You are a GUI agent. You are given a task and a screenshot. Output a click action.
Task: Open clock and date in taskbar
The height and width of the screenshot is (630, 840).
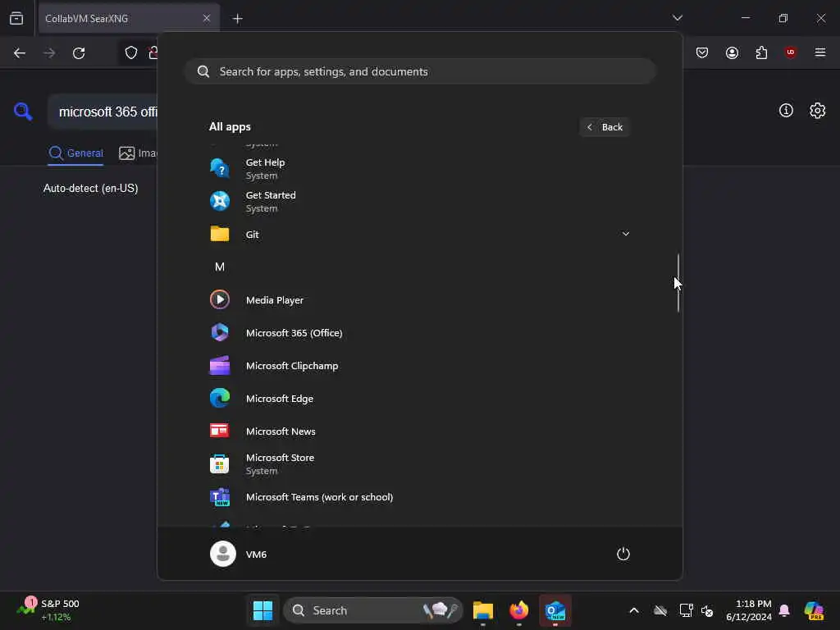coord(749,610)
